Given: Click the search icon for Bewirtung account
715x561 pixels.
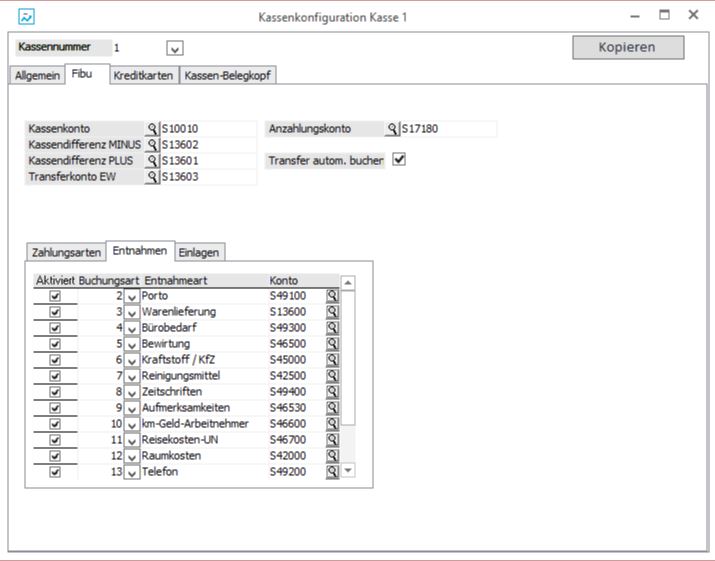Looking at the screenshot, I should (332, 344).
